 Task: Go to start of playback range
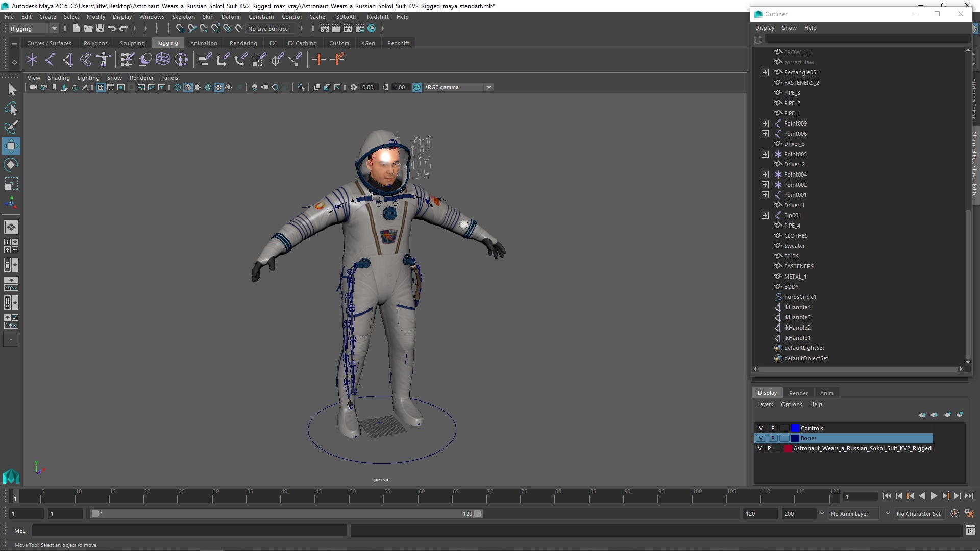tap(887, 496)
